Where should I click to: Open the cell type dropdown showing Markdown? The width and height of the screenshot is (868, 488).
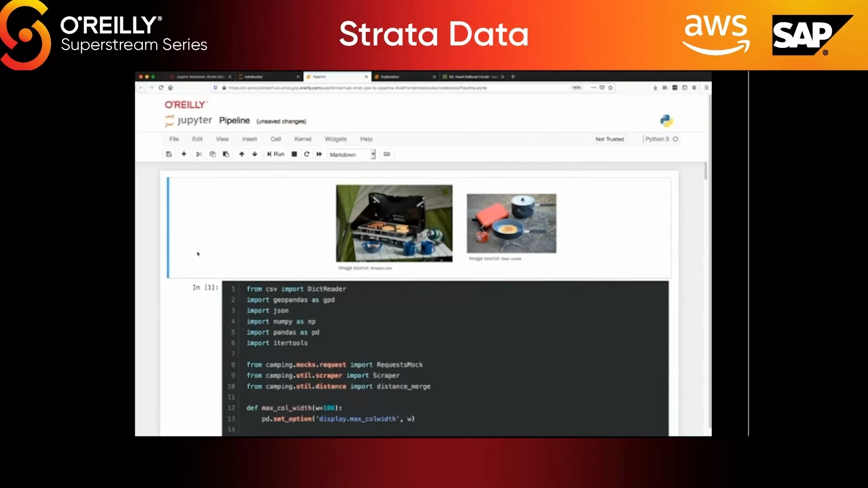352,154
